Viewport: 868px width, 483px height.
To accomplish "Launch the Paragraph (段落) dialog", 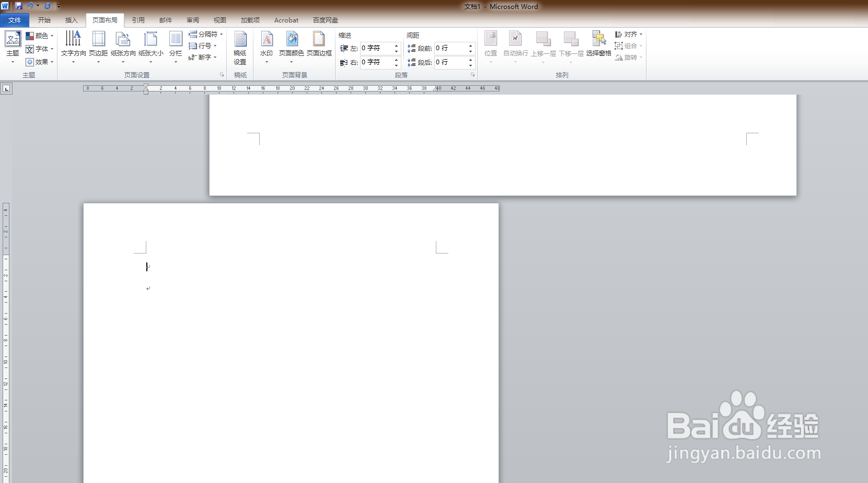I will [x=472, y=75].
